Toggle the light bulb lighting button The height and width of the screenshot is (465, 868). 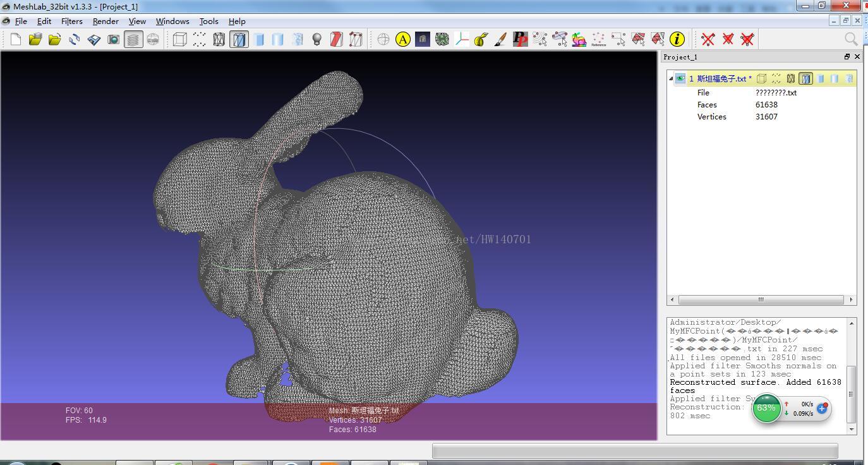click(x=317, y=39)
